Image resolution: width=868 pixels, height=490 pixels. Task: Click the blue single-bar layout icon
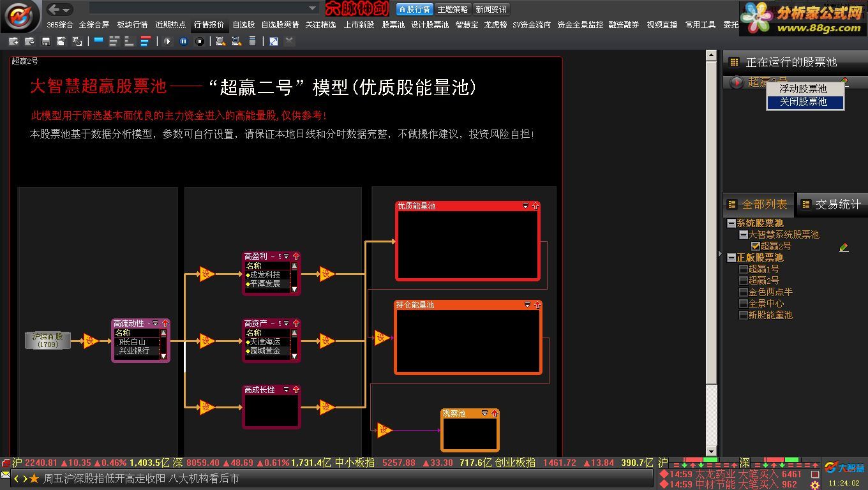coord(98,41)
